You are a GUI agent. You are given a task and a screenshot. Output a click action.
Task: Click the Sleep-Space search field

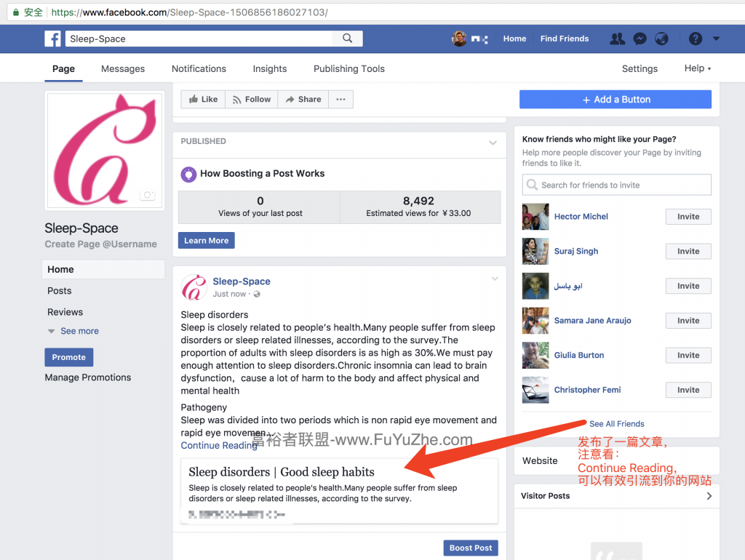[199, 39]
